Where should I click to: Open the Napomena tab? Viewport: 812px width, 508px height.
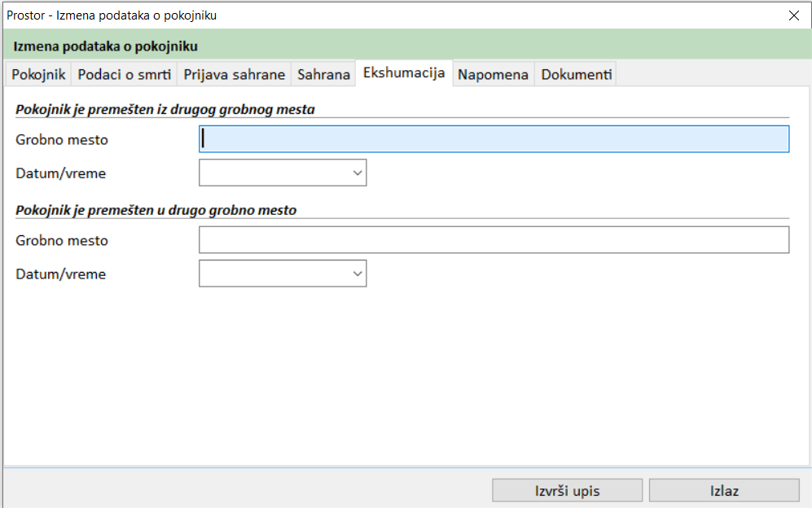tap(493, 74)
